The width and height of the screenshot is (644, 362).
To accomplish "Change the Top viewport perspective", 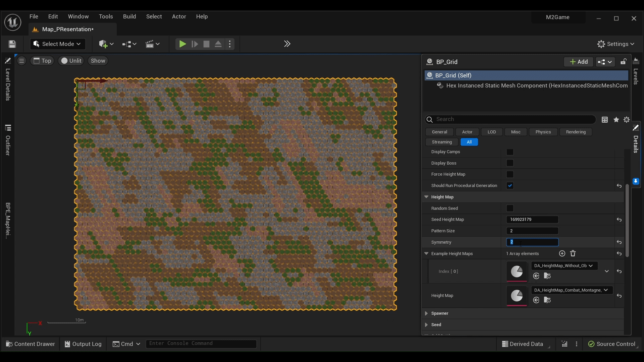I will coord(42,61).
